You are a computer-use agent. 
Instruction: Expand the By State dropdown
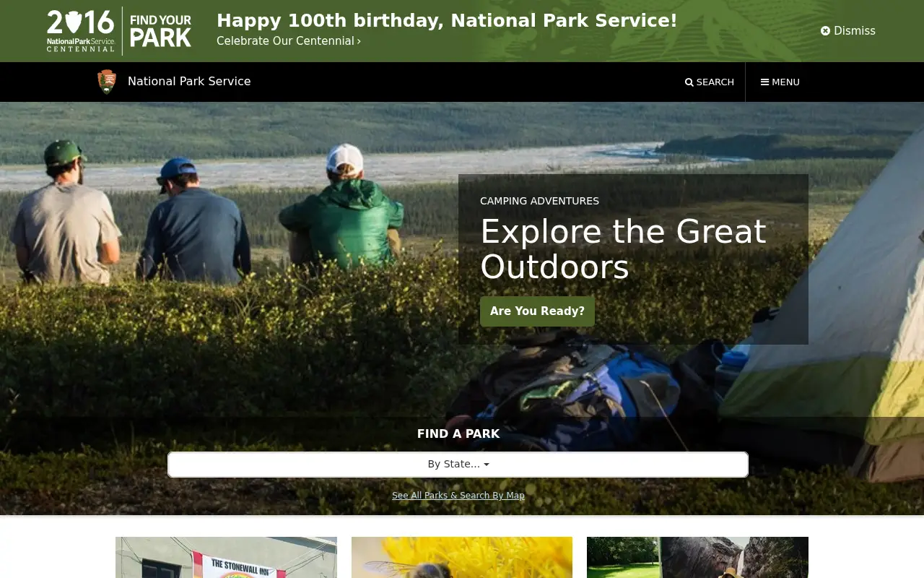(458, 465)
